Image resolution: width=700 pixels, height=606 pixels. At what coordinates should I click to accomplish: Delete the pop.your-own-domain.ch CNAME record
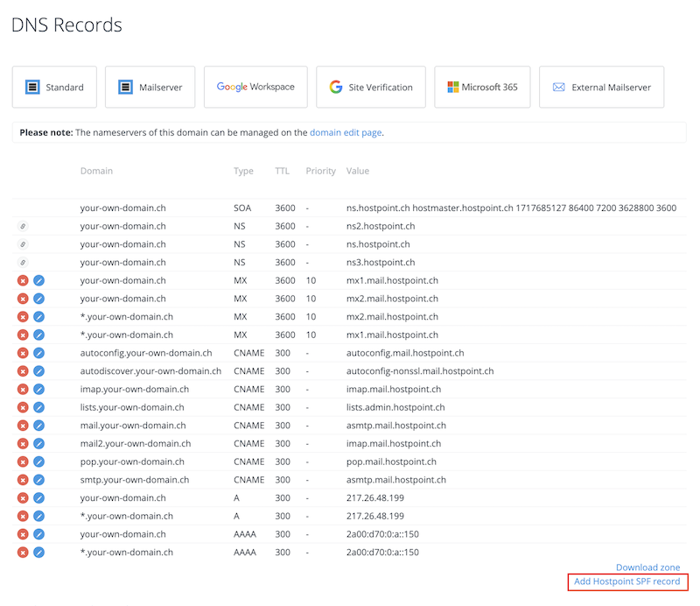click(x=23, y=462)
